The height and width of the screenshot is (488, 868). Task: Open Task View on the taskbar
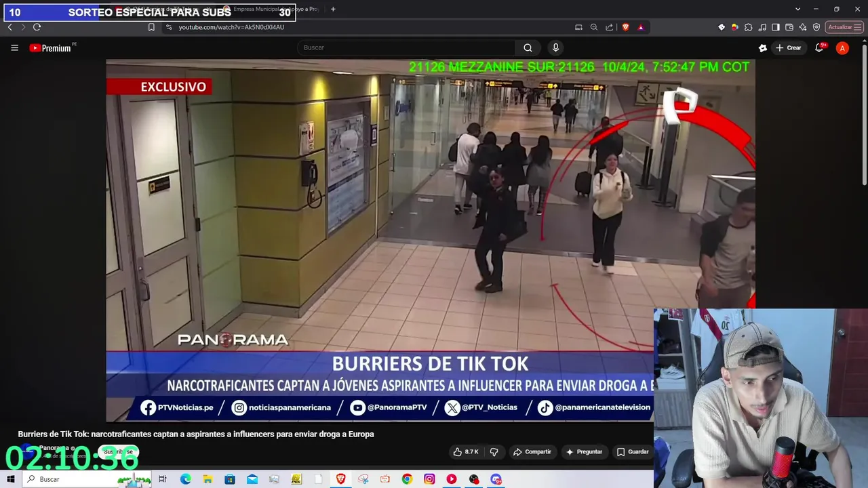coord(163,479)
